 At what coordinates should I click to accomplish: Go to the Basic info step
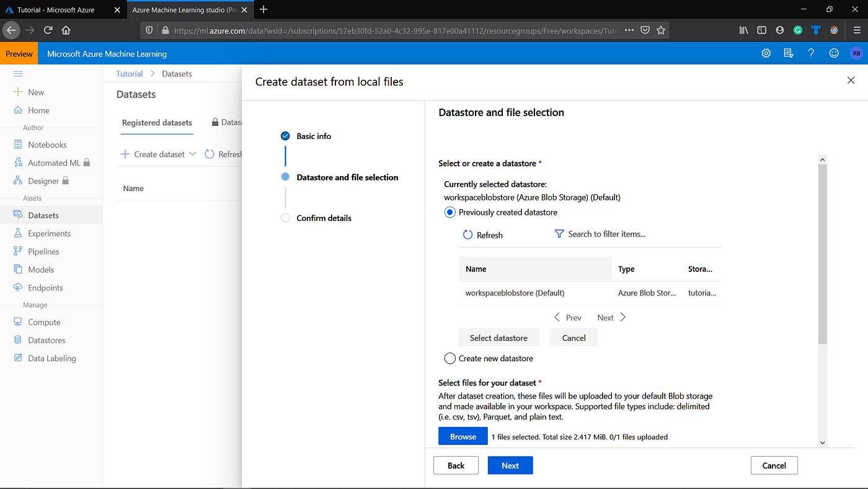pyautogui.click(x=314, y=136)
